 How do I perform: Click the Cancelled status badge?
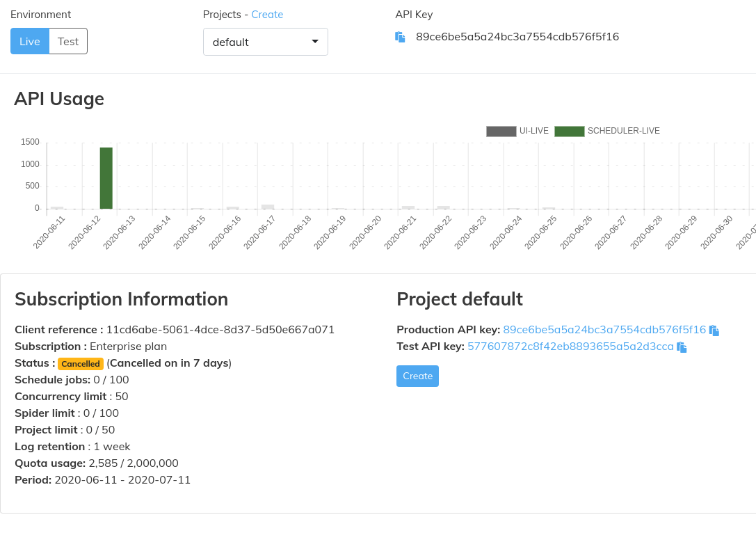point(81,363)
